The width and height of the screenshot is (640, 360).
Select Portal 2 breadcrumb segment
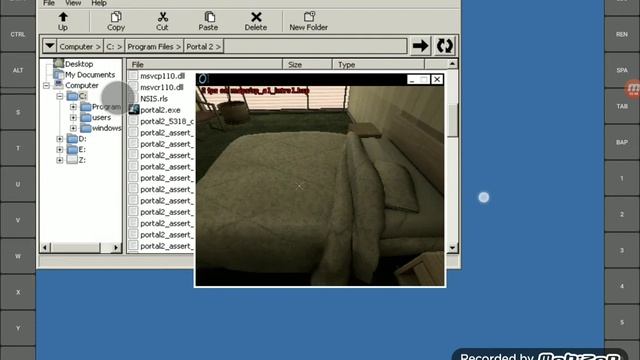[203, 47]
